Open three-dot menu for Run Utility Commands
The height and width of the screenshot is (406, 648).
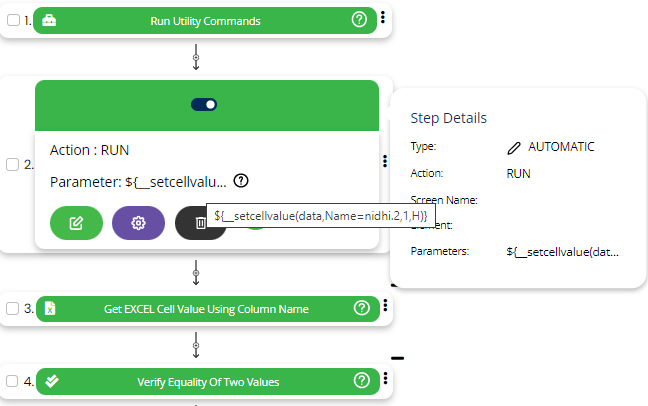[383, 19]
